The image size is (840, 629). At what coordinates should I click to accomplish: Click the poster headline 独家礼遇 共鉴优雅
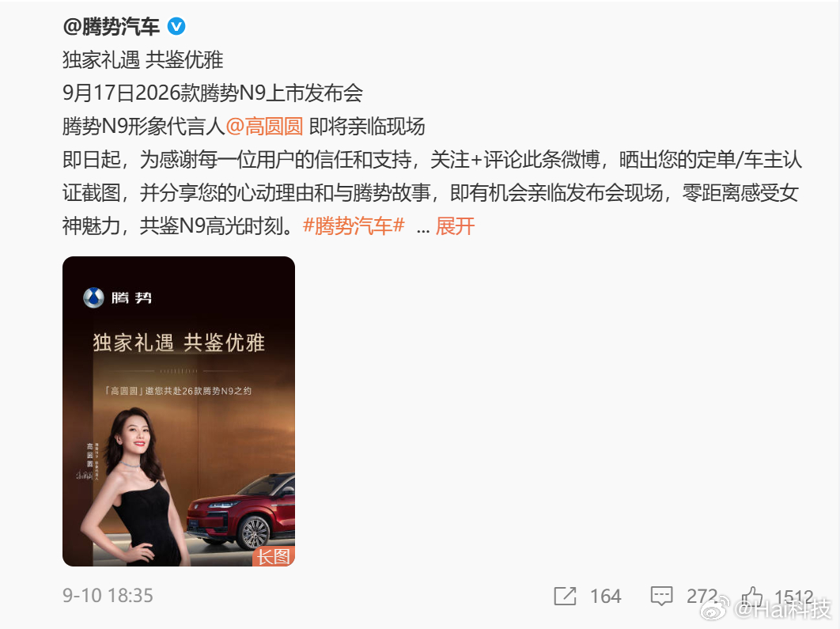click(179, 343)
